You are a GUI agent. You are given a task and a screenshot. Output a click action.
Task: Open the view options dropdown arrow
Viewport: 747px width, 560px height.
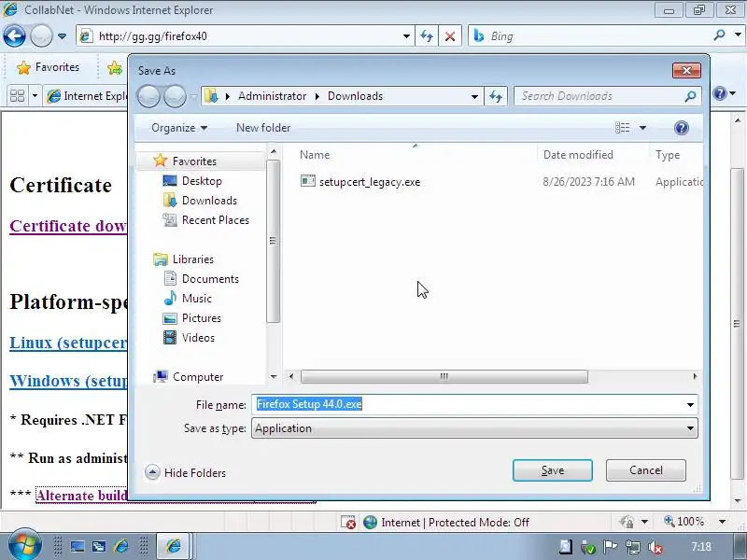(642, 128)
